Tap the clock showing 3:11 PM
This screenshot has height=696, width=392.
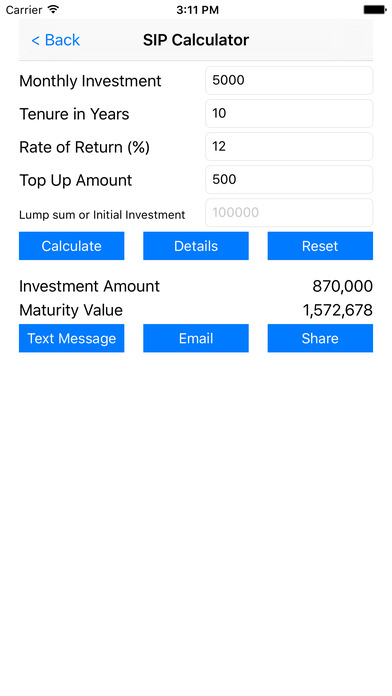(197, 10)
